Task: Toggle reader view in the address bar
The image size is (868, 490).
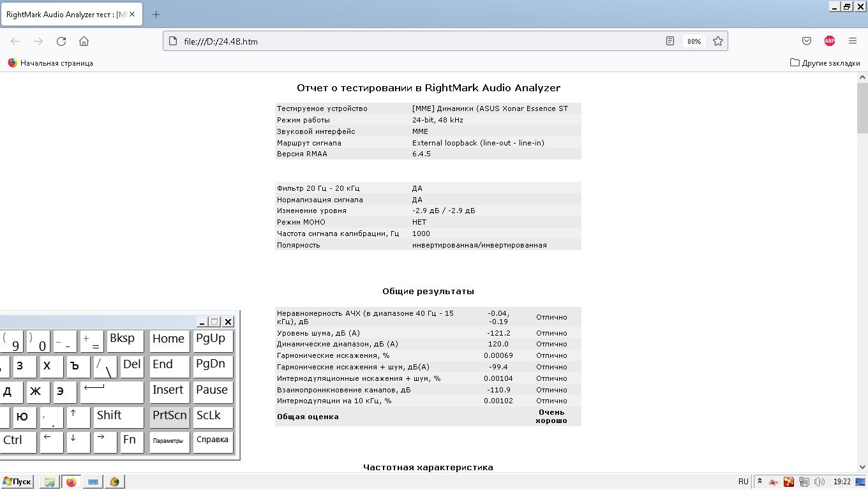Action: (670, 41)
